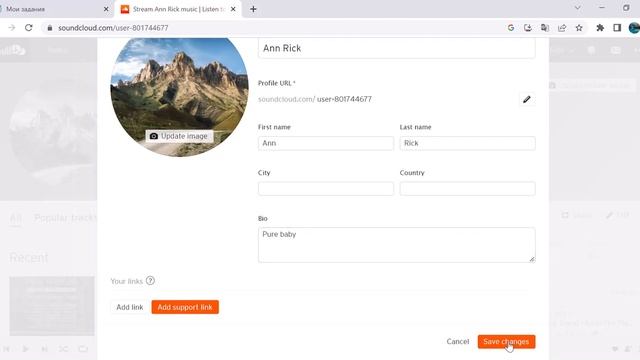Image resolution: width=640 pixels, height=360 pixels.
Task: Reload the page in Chrome
Action: tap(29, 28)
